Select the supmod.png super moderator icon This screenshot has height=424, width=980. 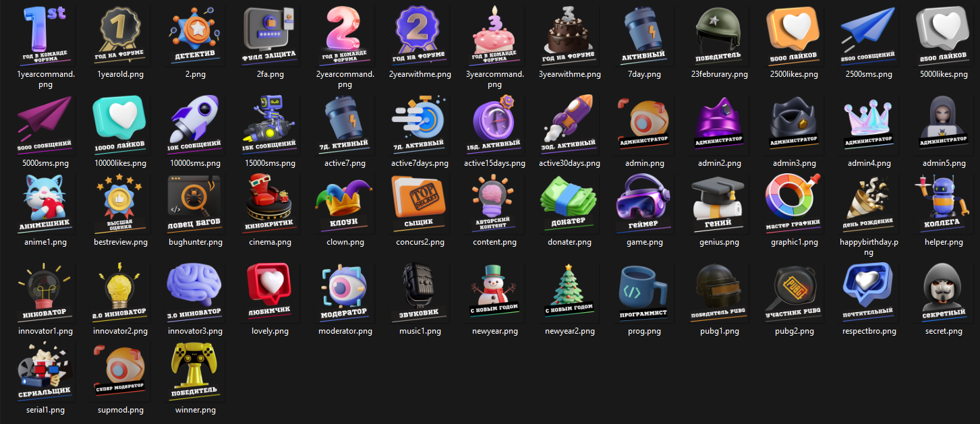[121, 371]
